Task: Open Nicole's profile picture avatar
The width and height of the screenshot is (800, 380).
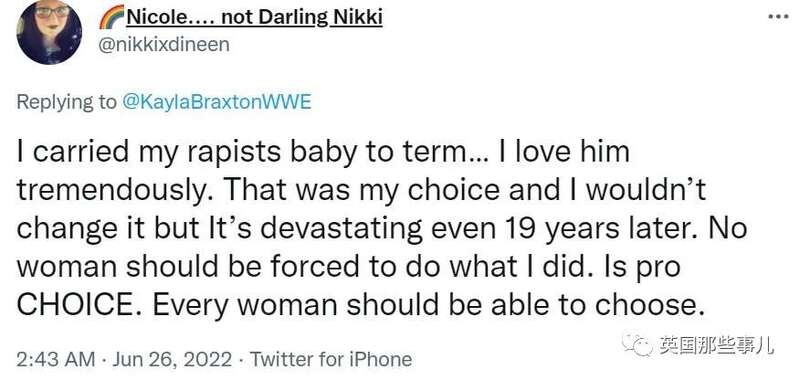Action: coord(49,32)
